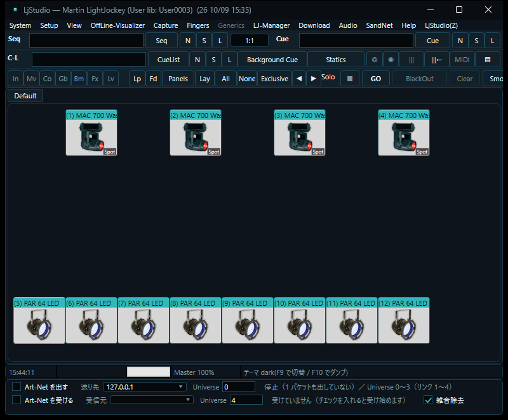The image size is (508, 420).
Task: Click the next fixture right-arrow button
Action: pyautogui.click(x=313, y=79)
